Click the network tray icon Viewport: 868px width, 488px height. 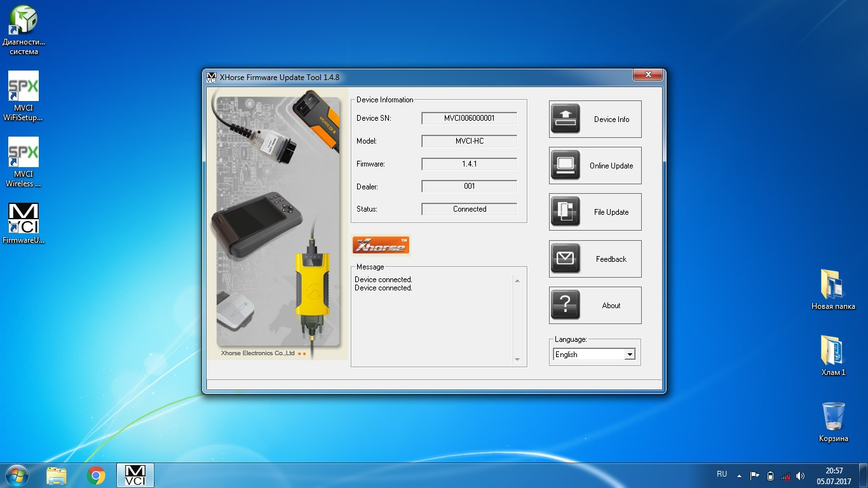pos(785,475)
